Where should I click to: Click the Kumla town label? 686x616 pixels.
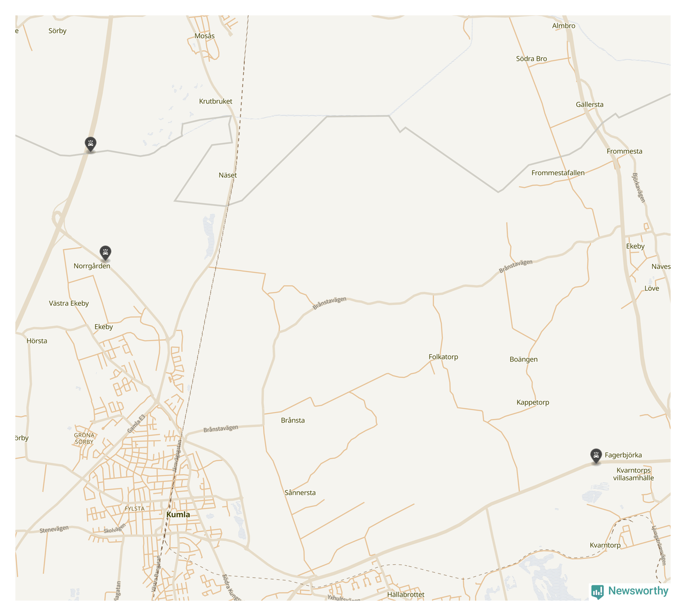[x=178, y=515]
